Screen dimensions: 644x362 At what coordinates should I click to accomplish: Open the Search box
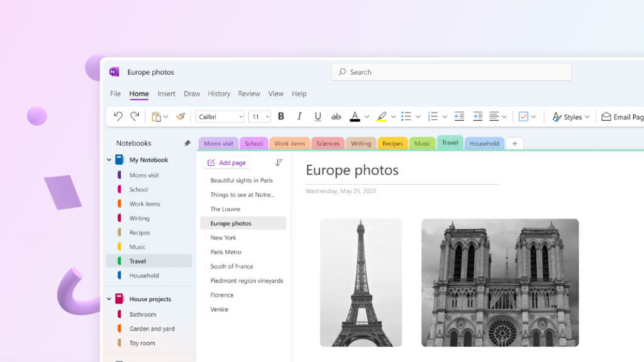point(451,72)
